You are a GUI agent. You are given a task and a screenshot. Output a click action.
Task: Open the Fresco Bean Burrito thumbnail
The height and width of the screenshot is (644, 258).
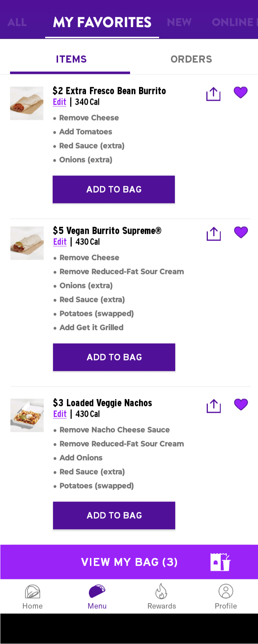(27, 103)
